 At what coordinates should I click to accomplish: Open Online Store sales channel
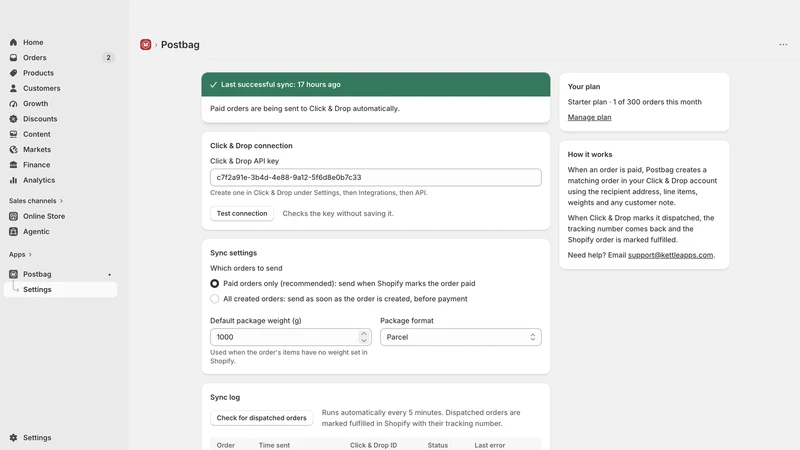pos(44,216)
